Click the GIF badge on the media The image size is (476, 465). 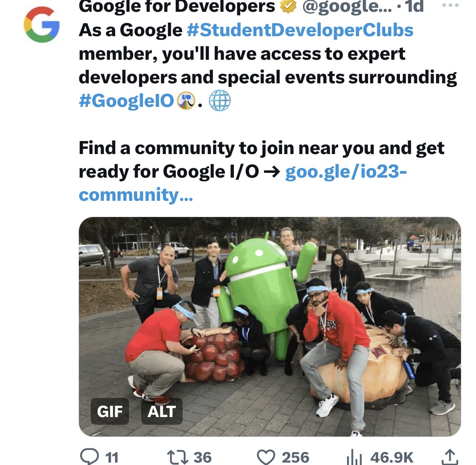pos(110,411)
